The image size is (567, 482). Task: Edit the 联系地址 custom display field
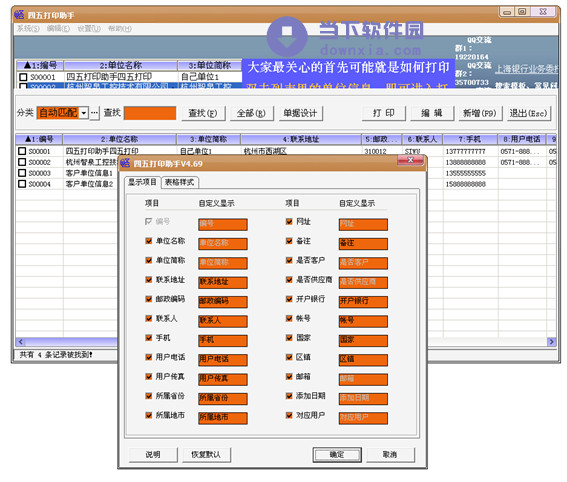tap(223, 282)
